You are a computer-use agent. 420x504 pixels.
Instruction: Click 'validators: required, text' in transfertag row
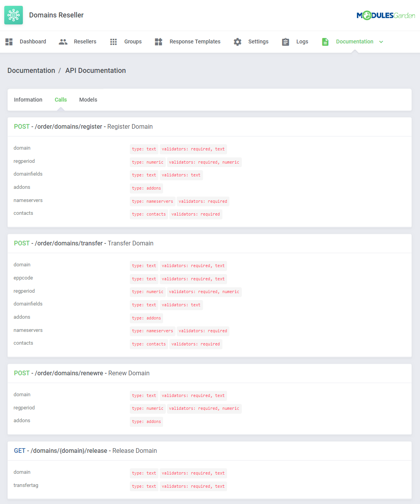(x=193, y=487)
